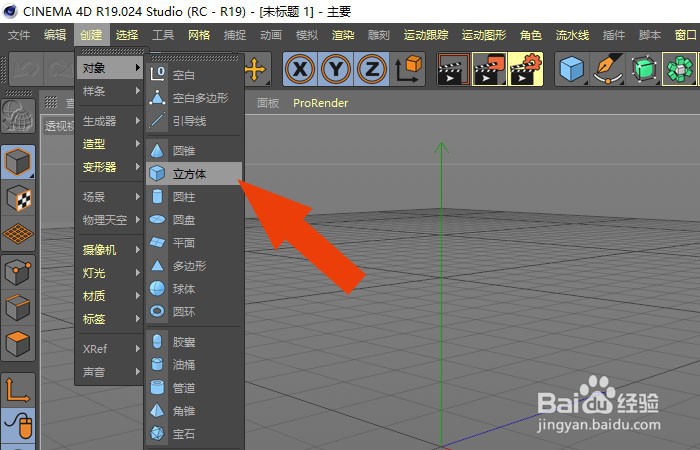Toggle the coordinate system icon
This screenshot has width=700, height=450.
coord(408,69)
